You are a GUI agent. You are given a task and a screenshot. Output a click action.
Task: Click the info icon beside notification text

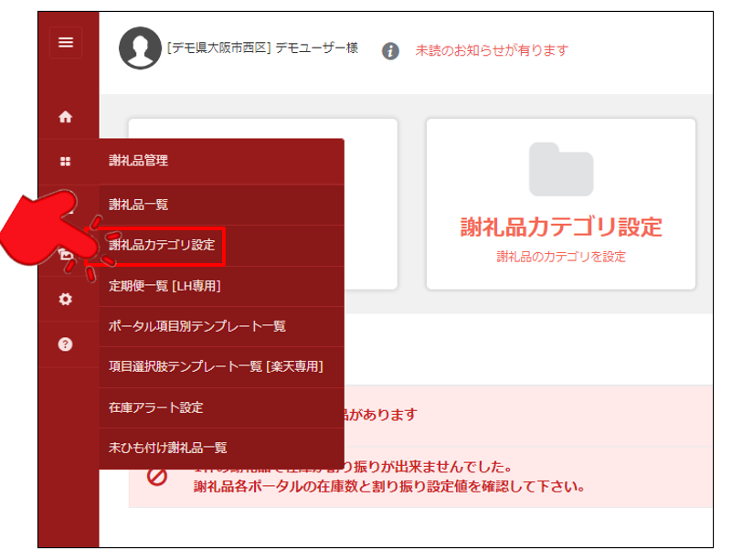(390, 51)
